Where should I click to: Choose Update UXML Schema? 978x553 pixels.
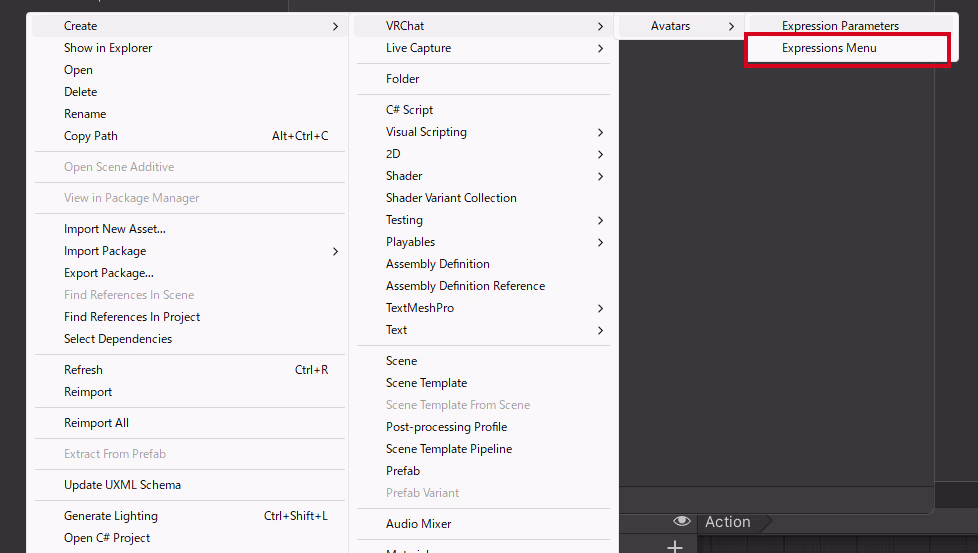coord(190,485)
